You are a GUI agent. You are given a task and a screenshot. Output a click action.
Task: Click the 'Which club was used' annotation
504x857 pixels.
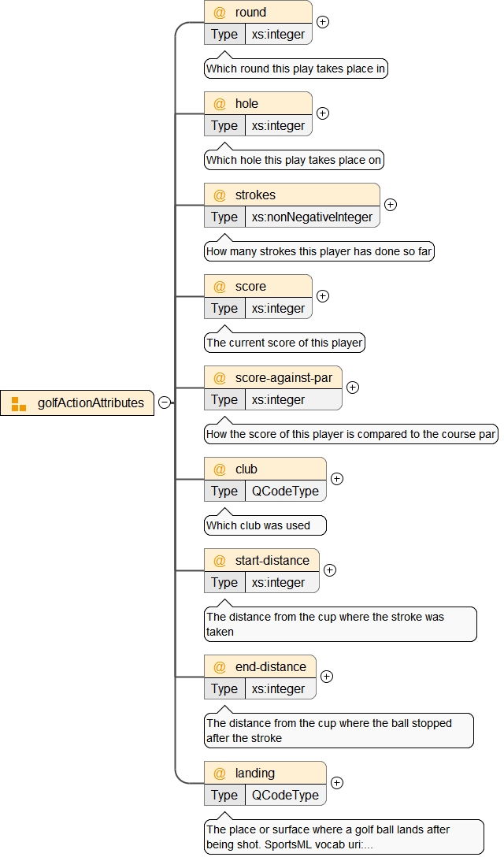click(258, 525)
